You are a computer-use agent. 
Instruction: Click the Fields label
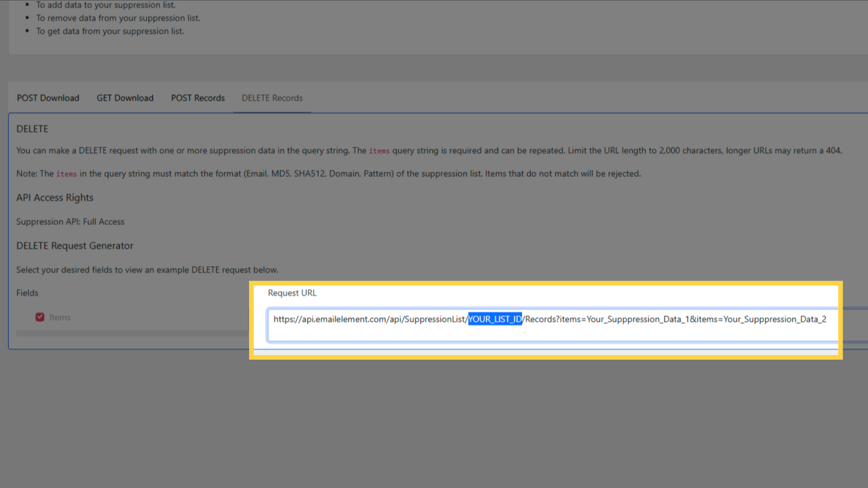coord(27,293)
